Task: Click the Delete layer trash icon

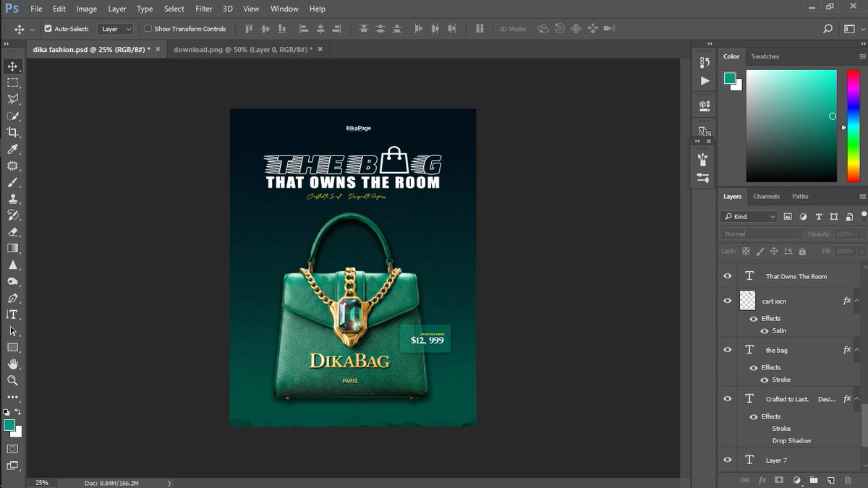Action: (848, 479)
